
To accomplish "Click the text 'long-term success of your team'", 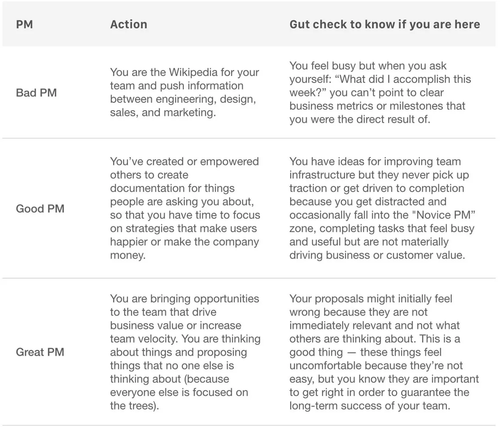I will (x=368, y=406).
